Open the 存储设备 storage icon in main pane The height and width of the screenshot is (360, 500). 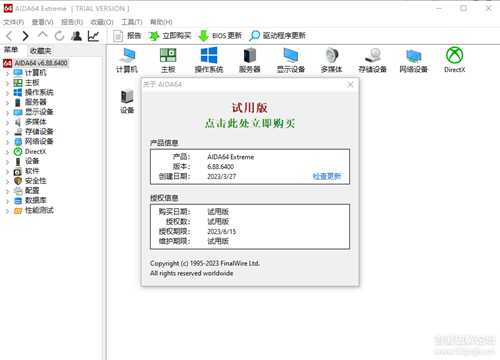(x=372, y=60)
